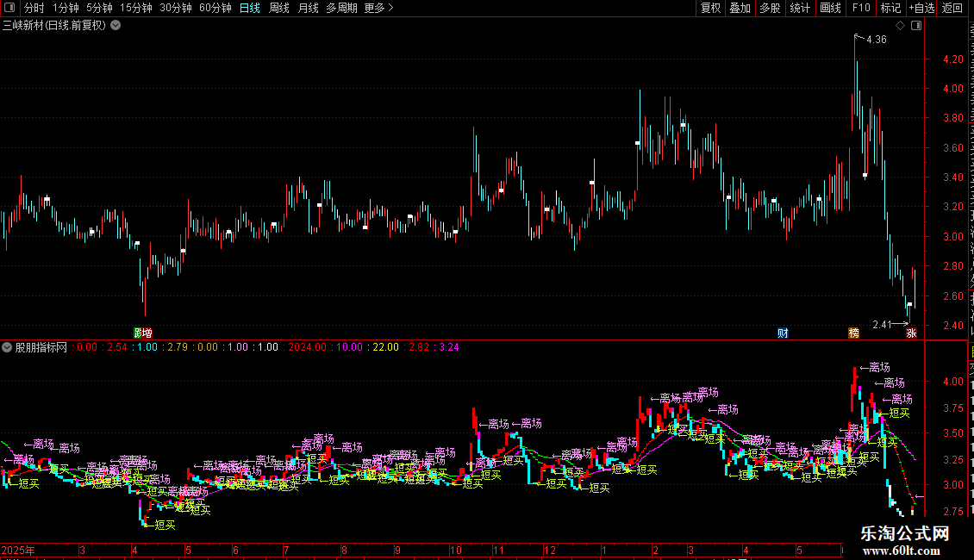The image size is (974, 560).
Task: Click month 10 on the time axis
Action: [456, 550]
